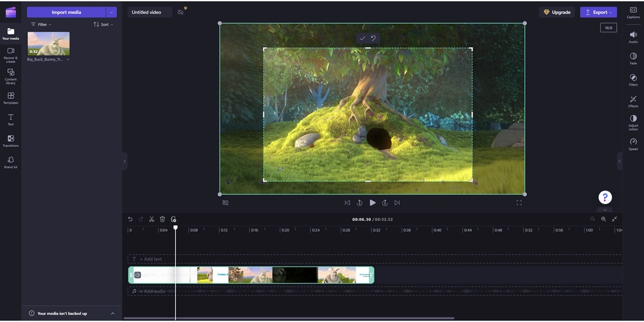The image size is (644, 322).
Task: Revert the crop using the undo arrow icon
Action: click(x=373, y=39)
